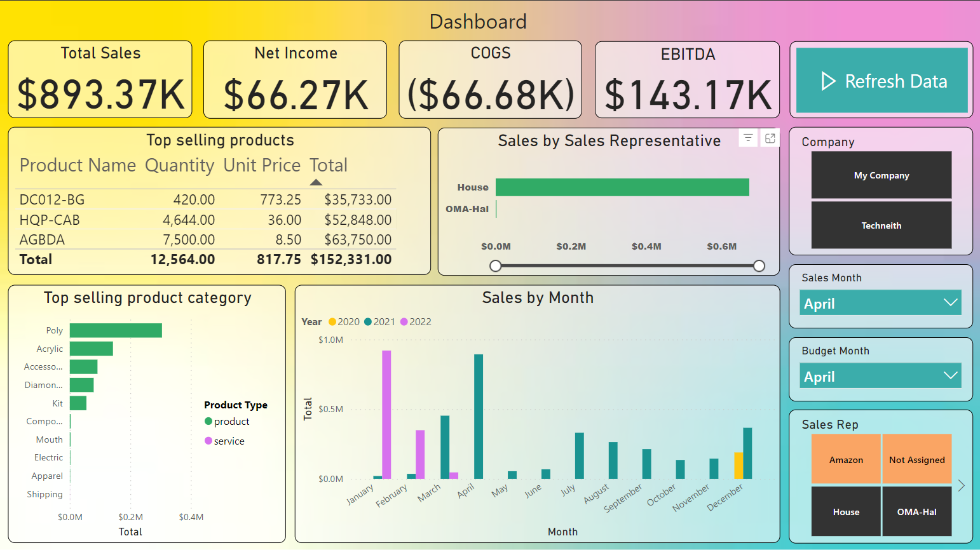The height and width of the screenshot is (550, 980).
Task: Click the House bar in the representative chart
Action: 622,187
